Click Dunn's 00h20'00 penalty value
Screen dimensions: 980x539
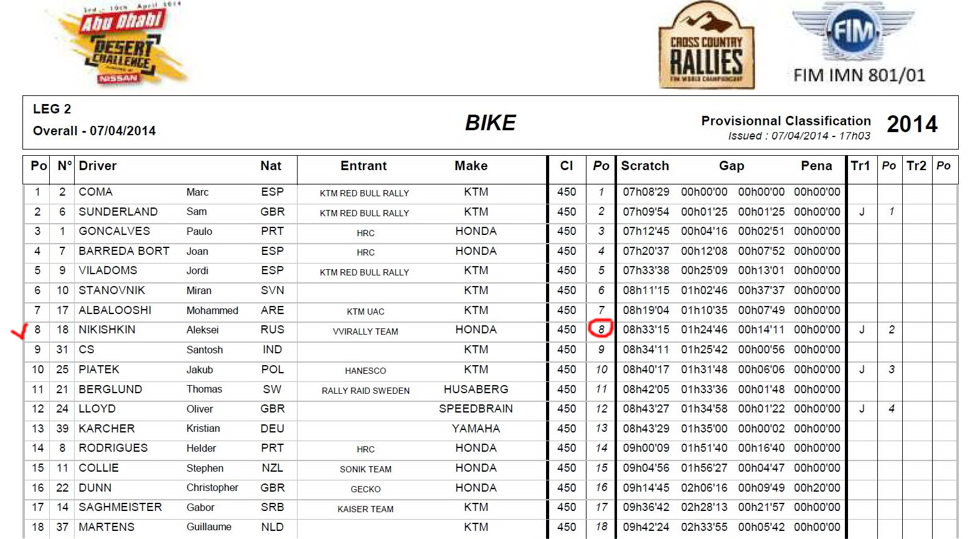(x=817, y=488)
